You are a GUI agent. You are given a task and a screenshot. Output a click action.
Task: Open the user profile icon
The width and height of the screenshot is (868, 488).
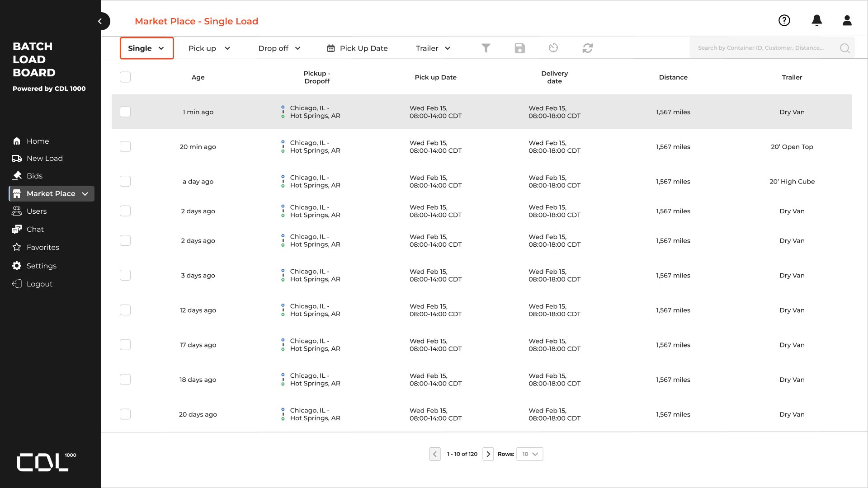coord(847,20)
